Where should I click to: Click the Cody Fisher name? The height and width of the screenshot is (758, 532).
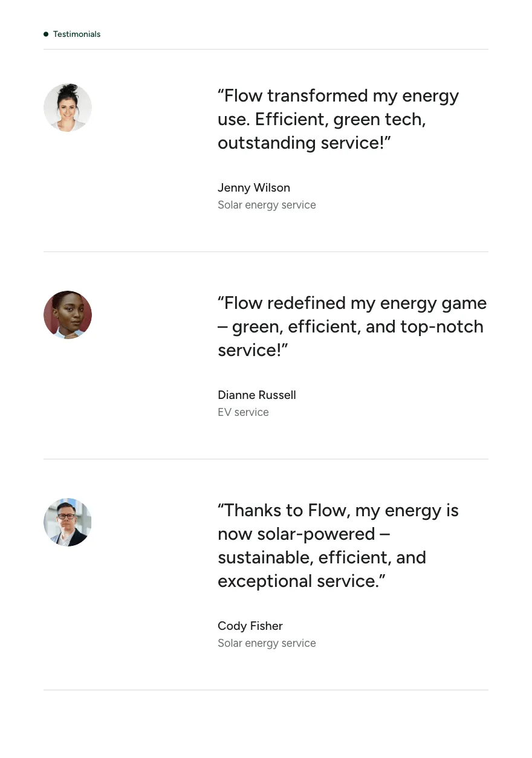250,626
